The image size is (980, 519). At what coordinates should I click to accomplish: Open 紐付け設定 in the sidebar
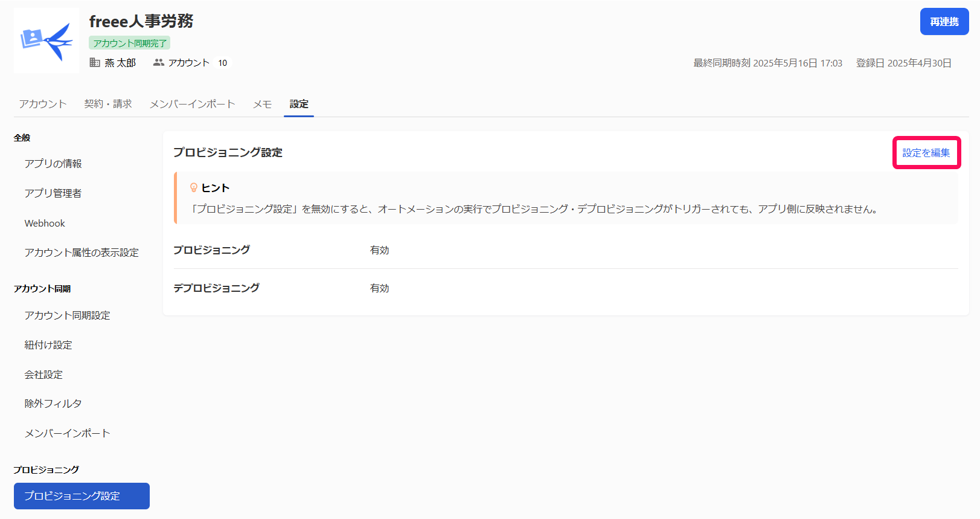point(48,345)
